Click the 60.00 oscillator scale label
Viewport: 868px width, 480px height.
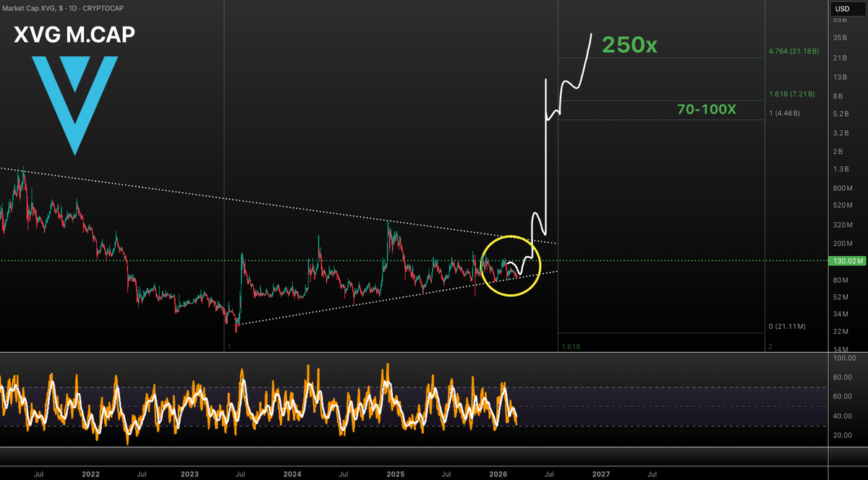tap(842, 397)
